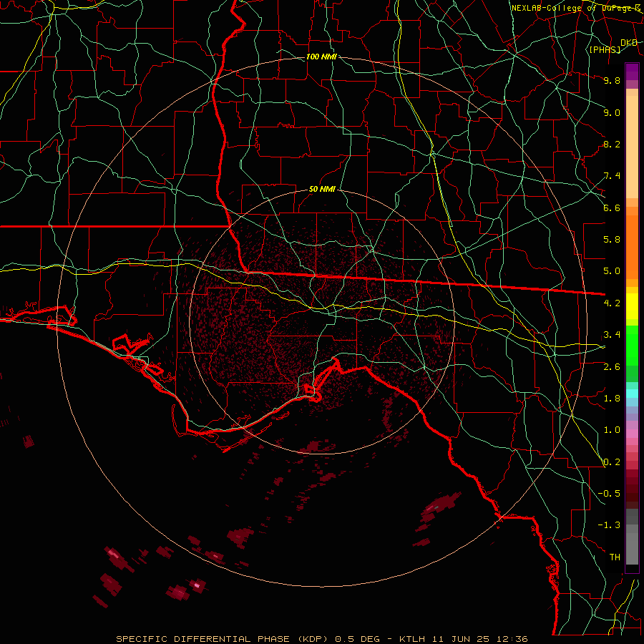
Task: Click the 5.8 scale tick label
Action: 612,240
